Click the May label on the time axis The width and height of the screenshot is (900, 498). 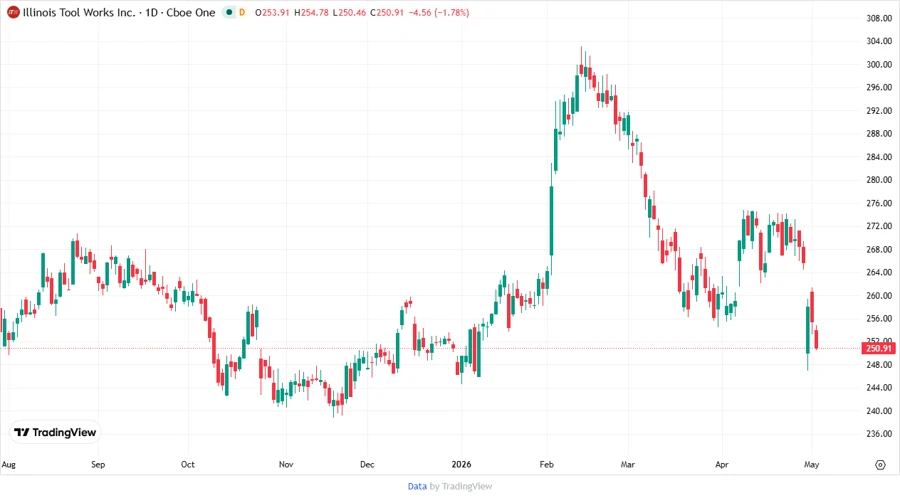tap(811, 465)
